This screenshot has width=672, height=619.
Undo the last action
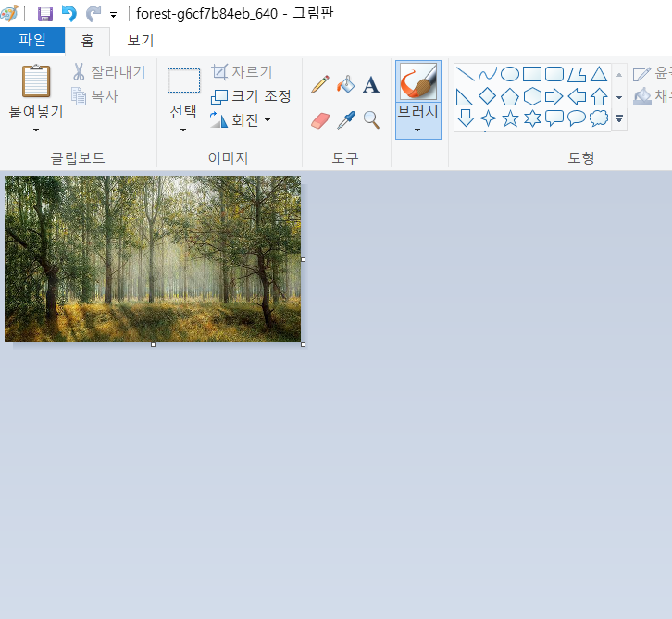[69, 14]
